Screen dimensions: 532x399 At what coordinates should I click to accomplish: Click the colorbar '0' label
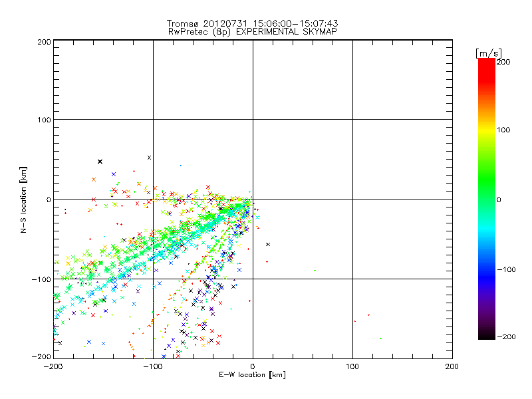[498, 200]
